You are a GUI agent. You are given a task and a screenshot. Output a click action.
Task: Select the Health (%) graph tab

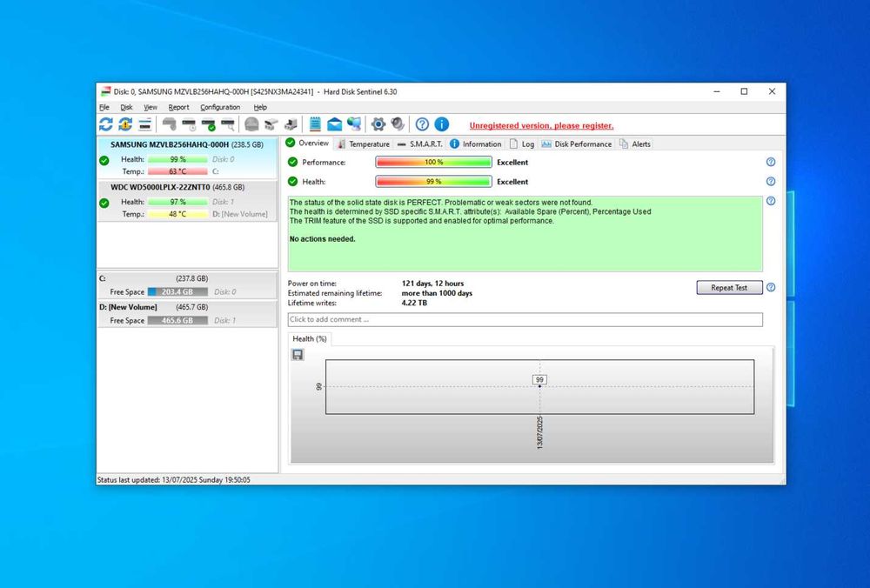tap(309, 339)
